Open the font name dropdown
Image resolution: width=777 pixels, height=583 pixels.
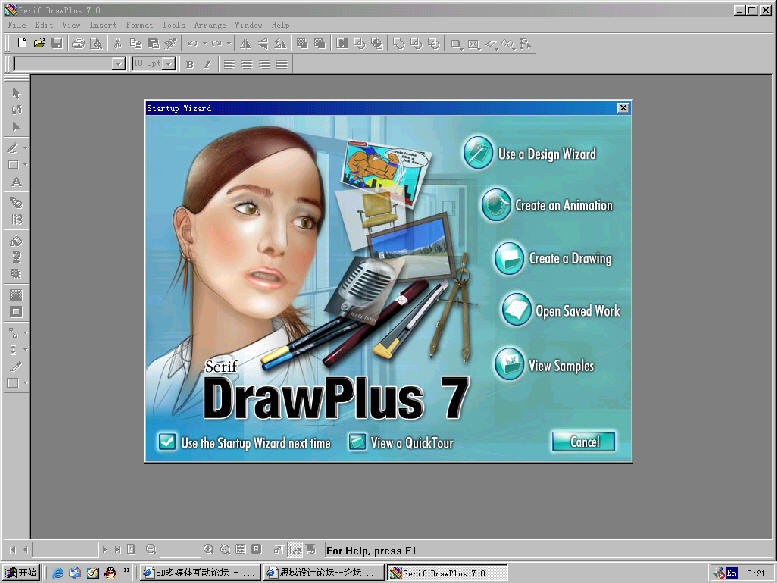tap(118, 64)
